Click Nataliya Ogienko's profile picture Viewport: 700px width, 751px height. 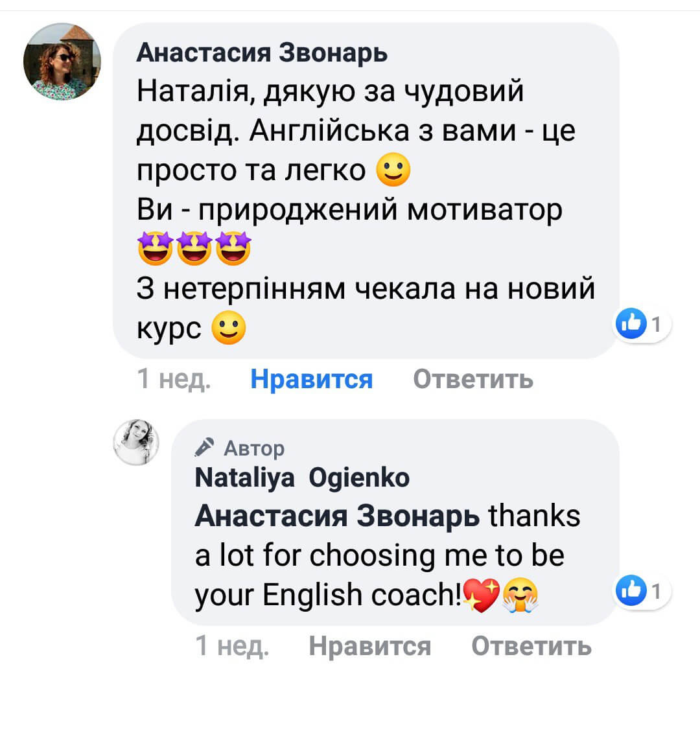(137, 442)
